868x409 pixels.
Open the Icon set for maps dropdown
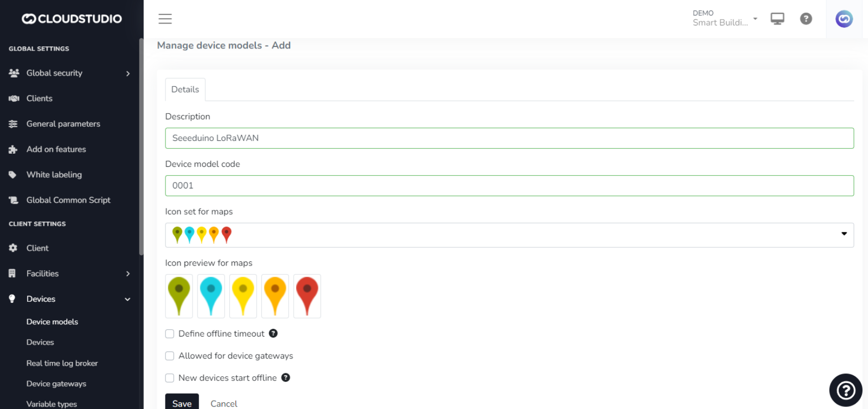509,235
